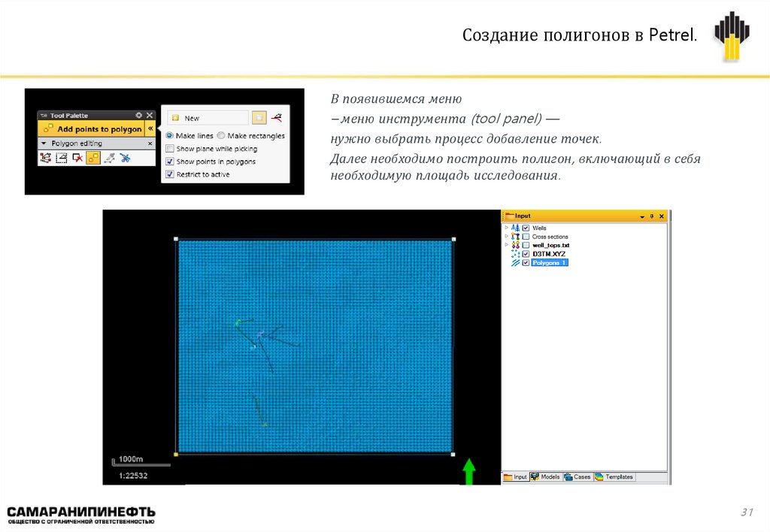Select the scissors cut polygon tool
770x532 pixels.
126,158
